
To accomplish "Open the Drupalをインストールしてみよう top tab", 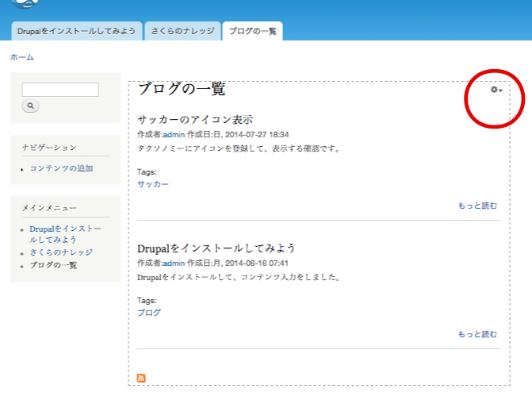I will [x=77, y=31].
